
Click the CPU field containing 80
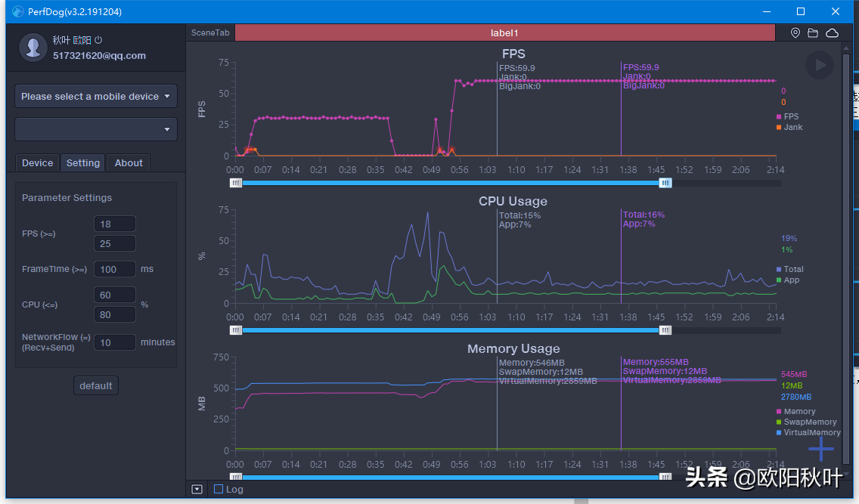click(x=114, y=314)
